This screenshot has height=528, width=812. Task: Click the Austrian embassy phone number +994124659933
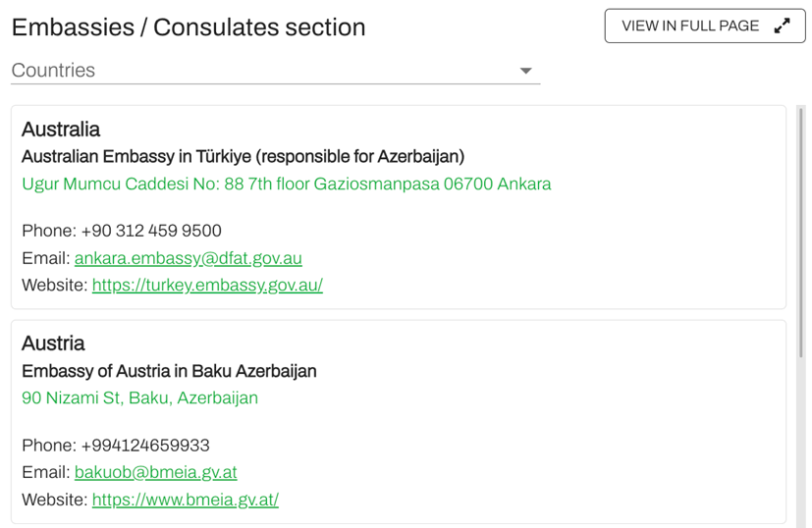point(144,445)
